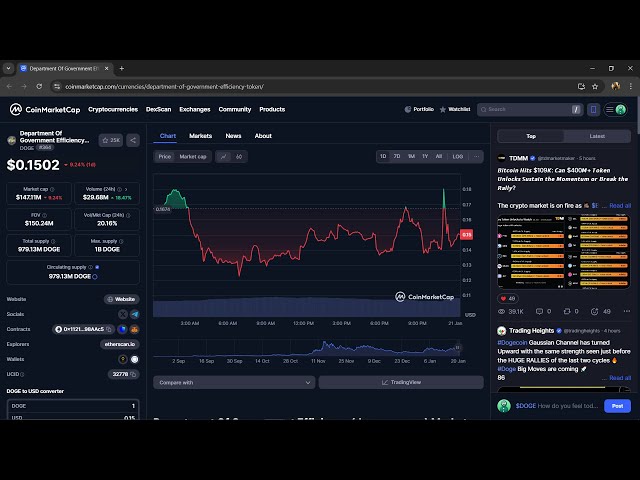Click the CoinMarketCap logo in header

click(x=45, y=109)
